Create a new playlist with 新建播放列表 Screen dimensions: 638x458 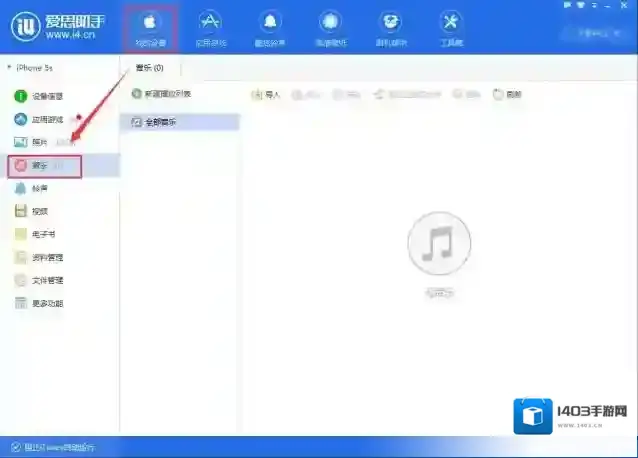[162, 94]
